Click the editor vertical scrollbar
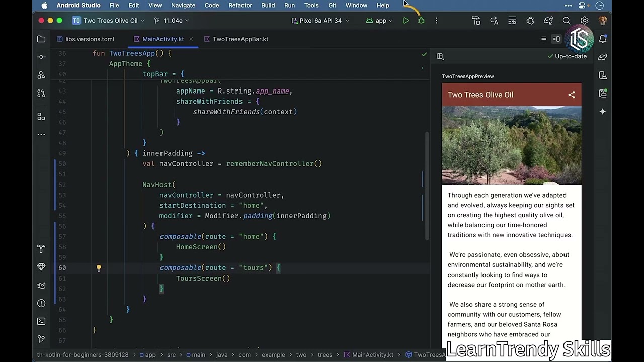The width and height of the screenshot is (644, 362). [428, 186]
